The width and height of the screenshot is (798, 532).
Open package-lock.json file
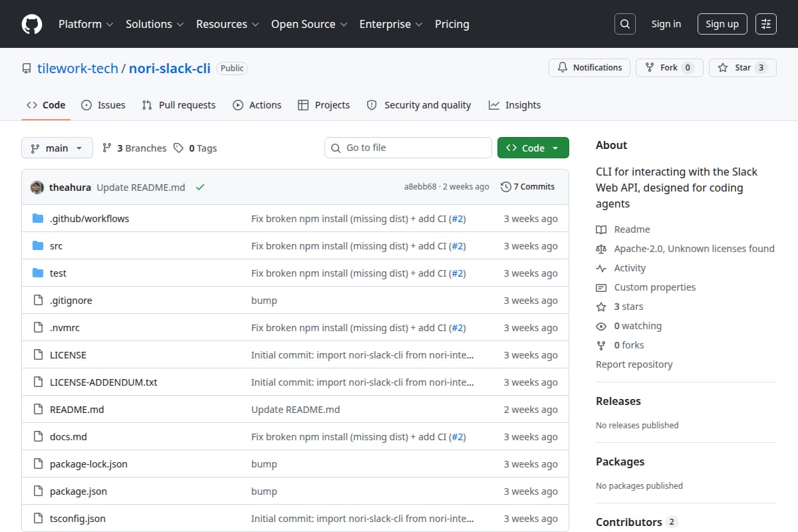pos(88,464)
